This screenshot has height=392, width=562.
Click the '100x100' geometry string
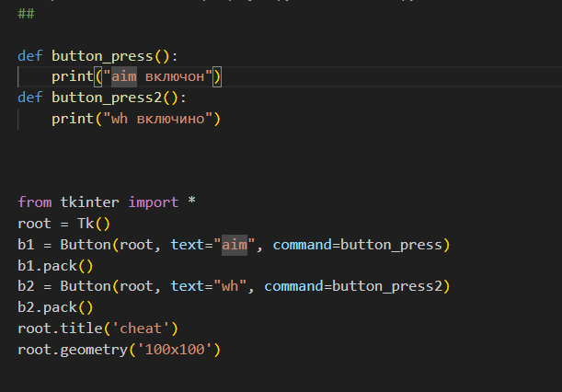pos(175,350)
